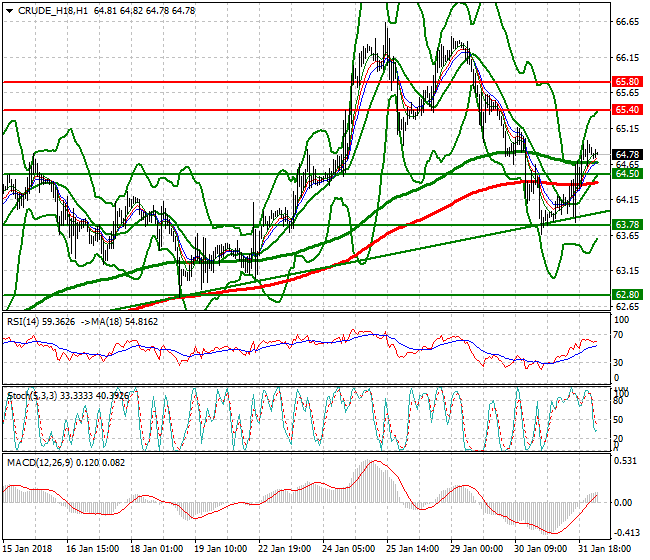Open the chart dropdown triangle beside CRUDE_H18
The width and height of the screenshot is (650, 560).
pyautogui.click(x=10, y=11)
